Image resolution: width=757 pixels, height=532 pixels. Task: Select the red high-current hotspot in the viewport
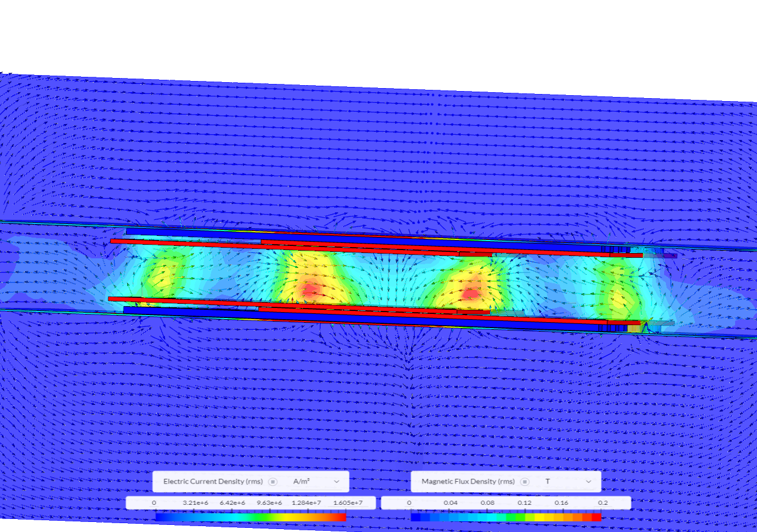coord(309,290)
